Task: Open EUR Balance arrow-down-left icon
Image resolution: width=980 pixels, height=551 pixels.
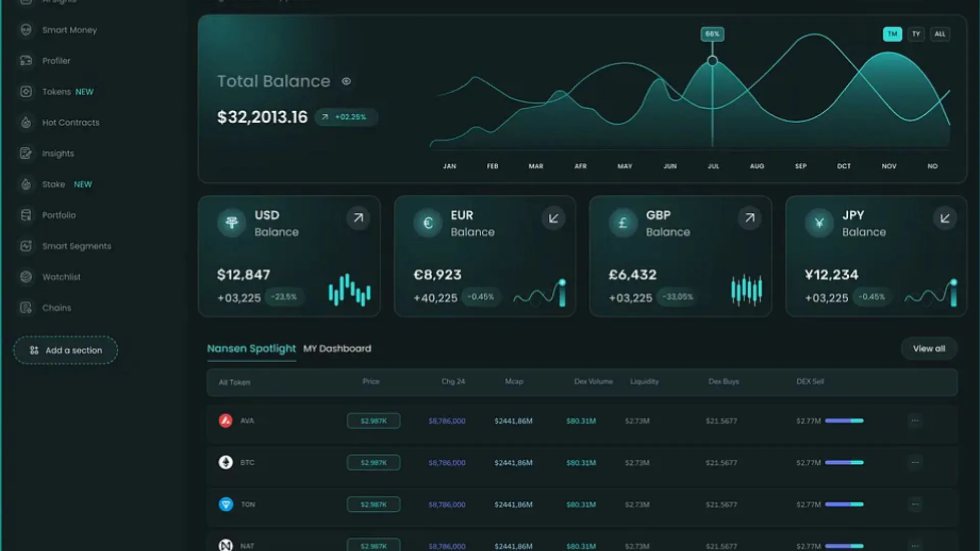Action: tap(553, 218)
